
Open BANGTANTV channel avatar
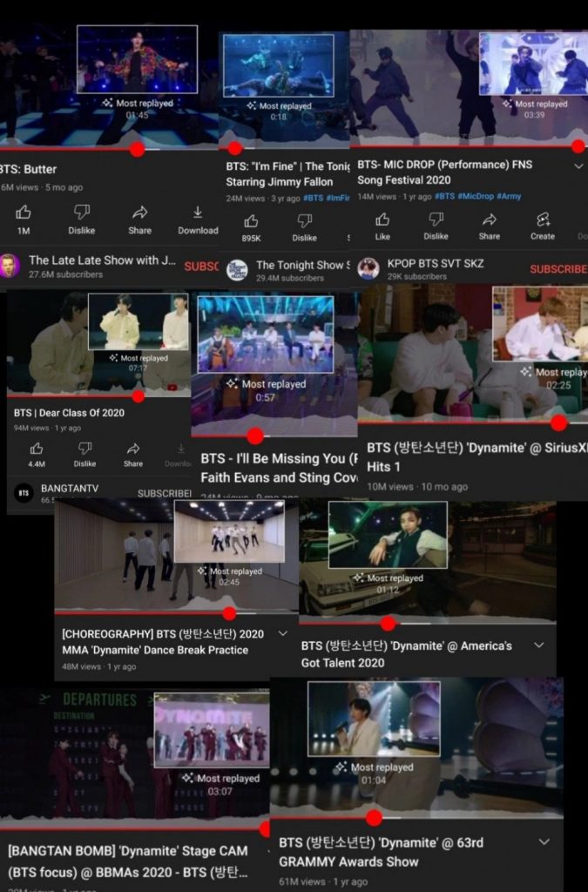coord(24,493)
